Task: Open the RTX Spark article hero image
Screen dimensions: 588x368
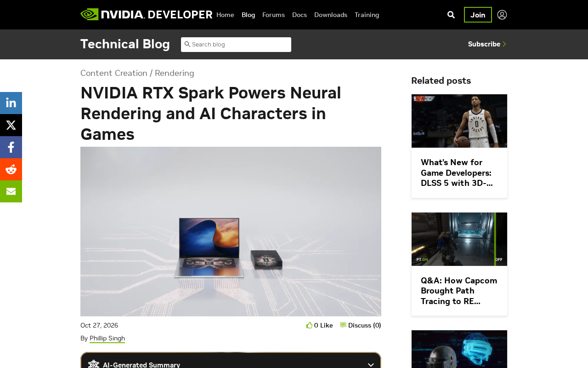Action: click(x=231, y=231)
